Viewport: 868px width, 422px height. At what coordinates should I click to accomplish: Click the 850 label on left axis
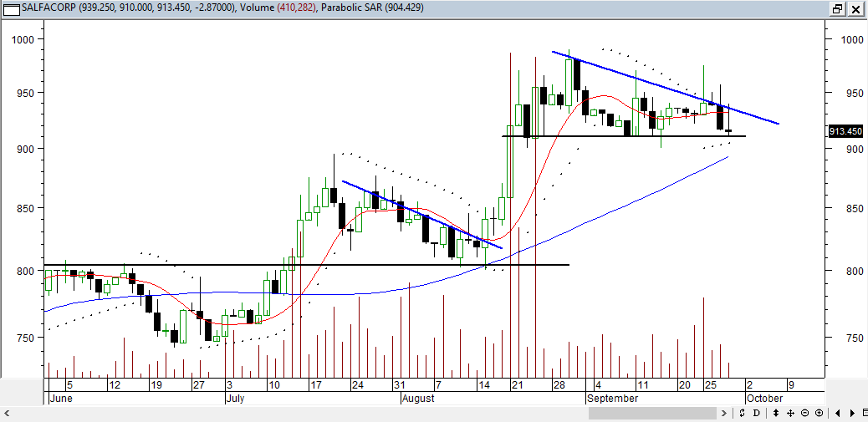[x=26, y=208]
